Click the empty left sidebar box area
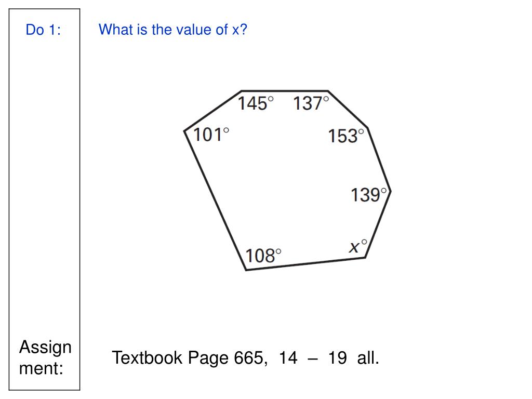Image resolution: width=532 pixels, height=399 pixels. click(x=45, y=183)
